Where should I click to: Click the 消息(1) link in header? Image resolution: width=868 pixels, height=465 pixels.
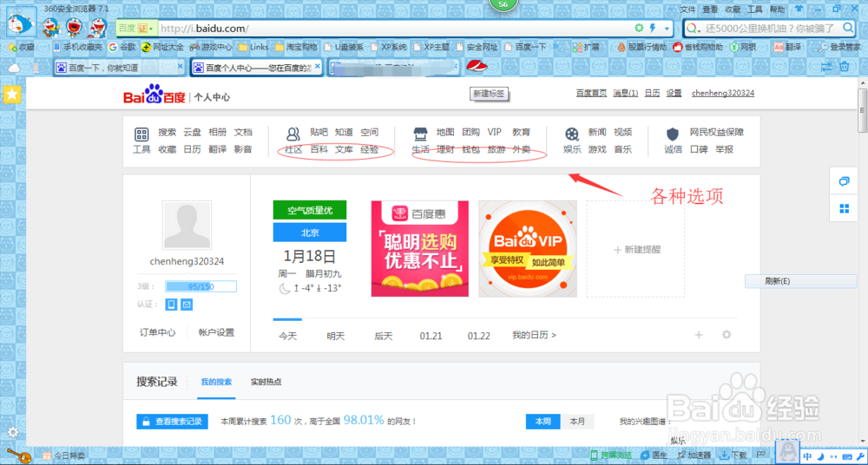click(x=626, y=94)
